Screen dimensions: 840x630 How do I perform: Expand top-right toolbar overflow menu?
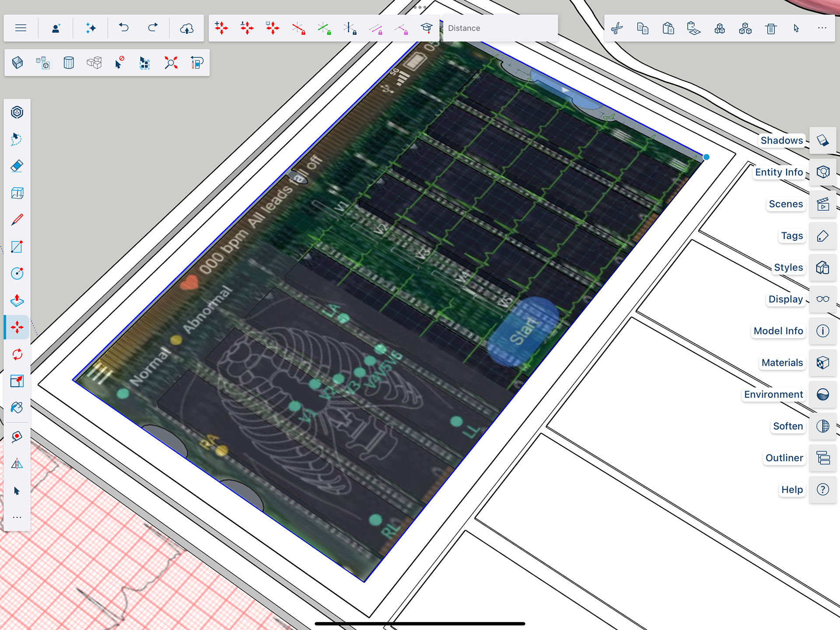[x=822, y=28]
